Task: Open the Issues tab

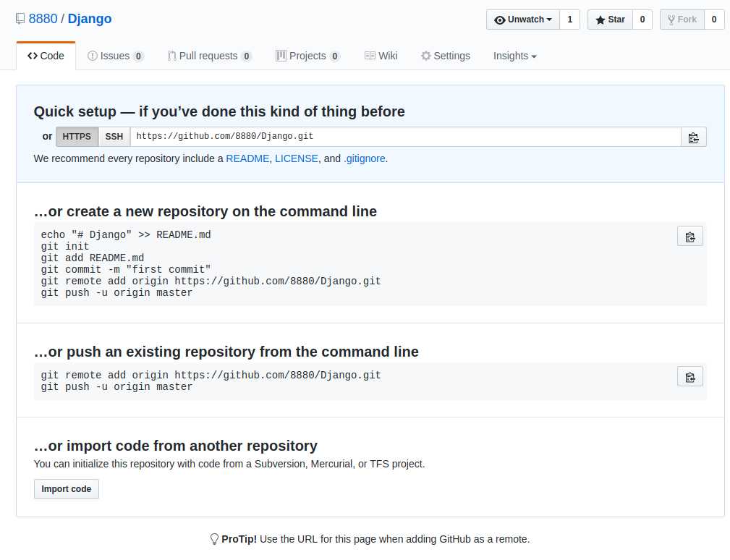Action: [115, 56]
